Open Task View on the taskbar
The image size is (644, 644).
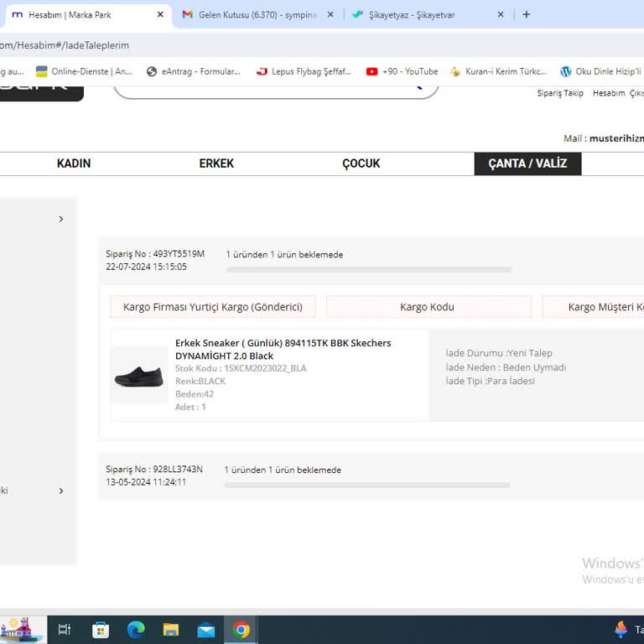(x=65, y=629)
